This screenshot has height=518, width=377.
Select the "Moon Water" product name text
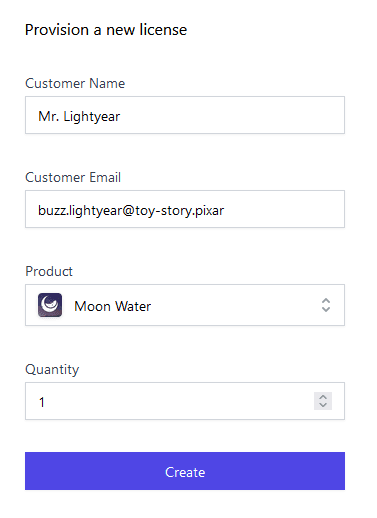click(x=113, y=306)
